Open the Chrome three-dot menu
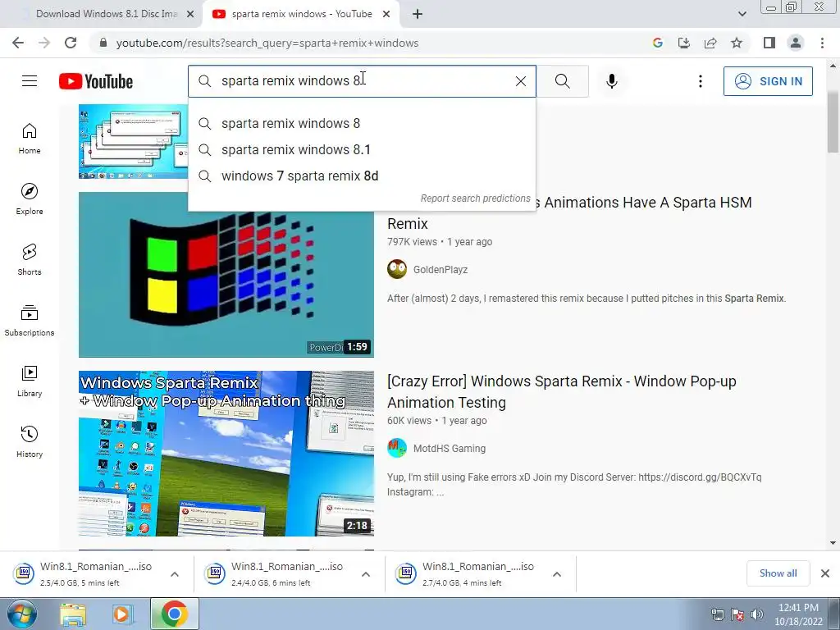 [x=822, y=43]
